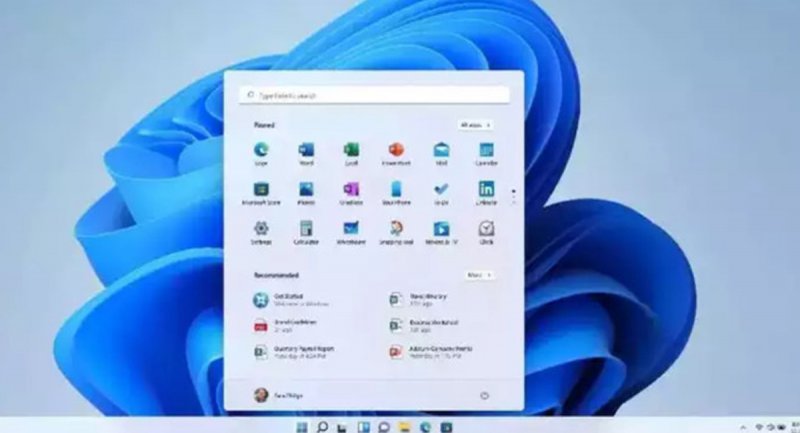Click the Start menu search box
The width and height of the screenshot is (800, 433).
[374, 95]
